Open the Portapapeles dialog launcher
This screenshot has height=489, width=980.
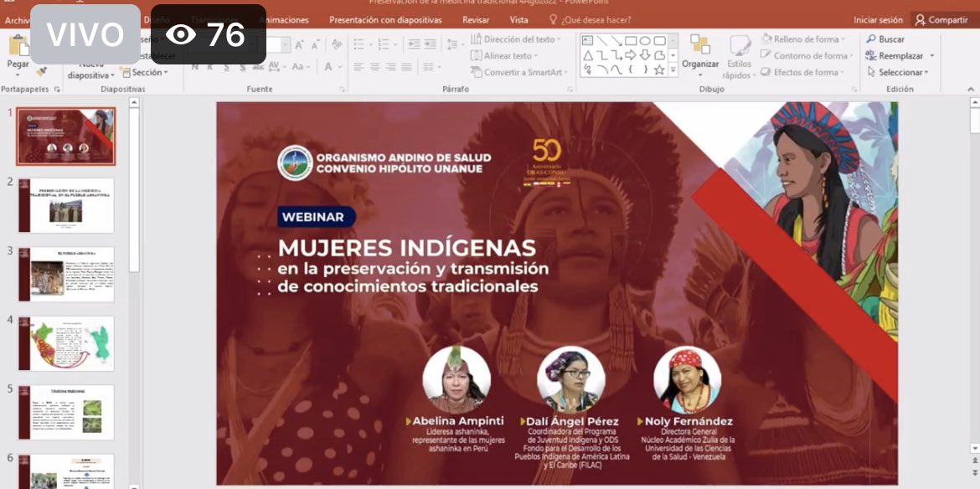[57, 90]
